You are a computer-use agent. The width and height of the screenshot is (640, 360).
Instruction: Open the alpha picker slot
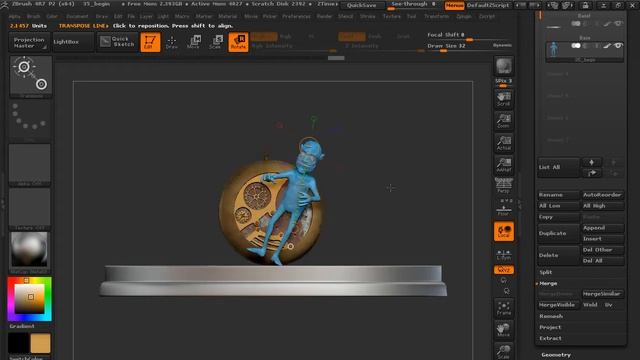pyautogui.click(x=30, y=164)
